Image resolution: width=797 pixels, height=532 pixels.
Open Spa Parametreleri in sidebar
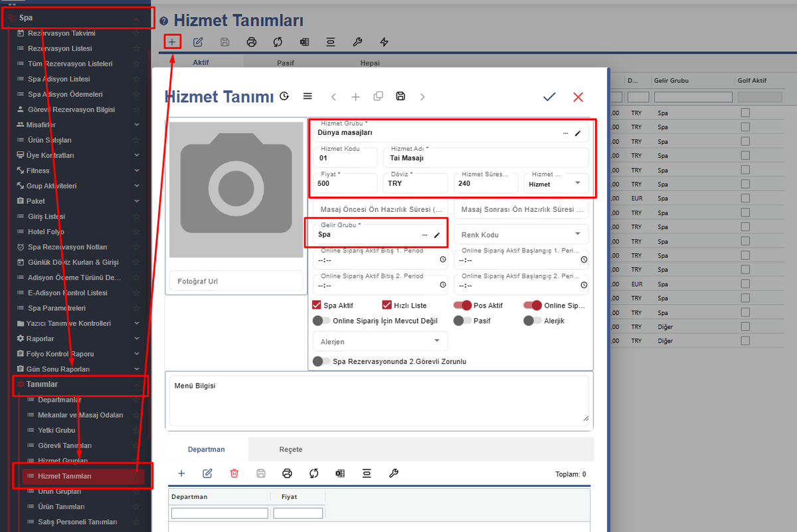point(56,308)
